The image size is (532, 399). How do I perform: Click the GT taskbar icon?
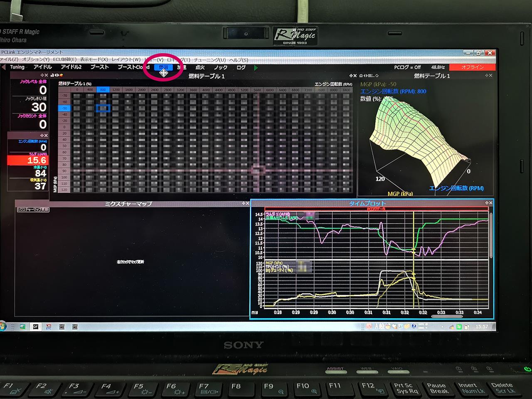tap(36, 327)
